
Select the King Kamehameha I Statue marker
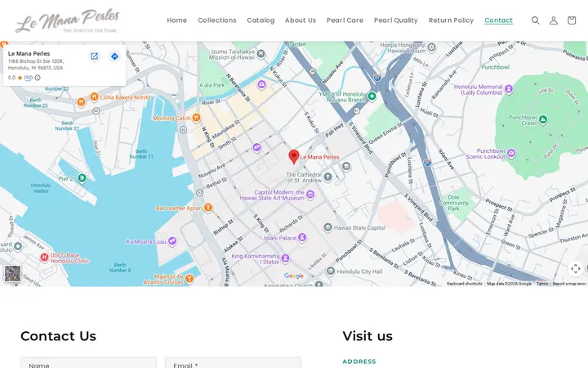click(285, 258)
